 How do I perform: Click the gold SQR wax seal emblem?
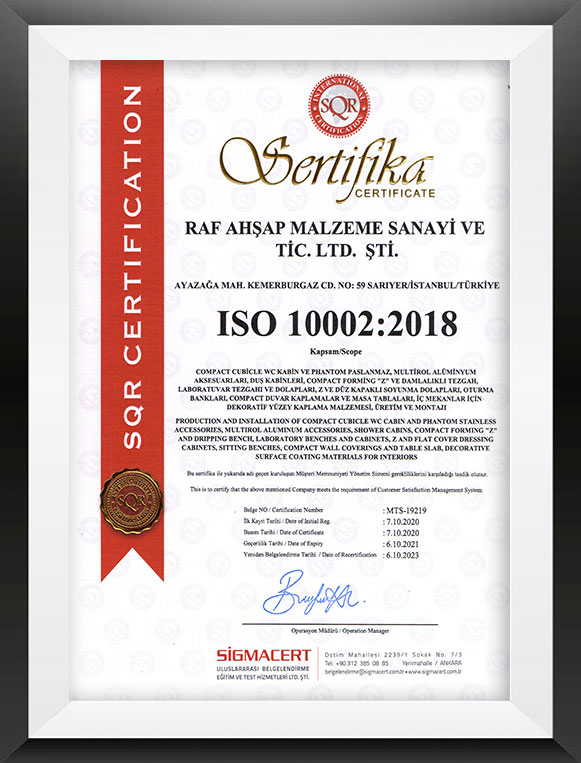(131, 501)
